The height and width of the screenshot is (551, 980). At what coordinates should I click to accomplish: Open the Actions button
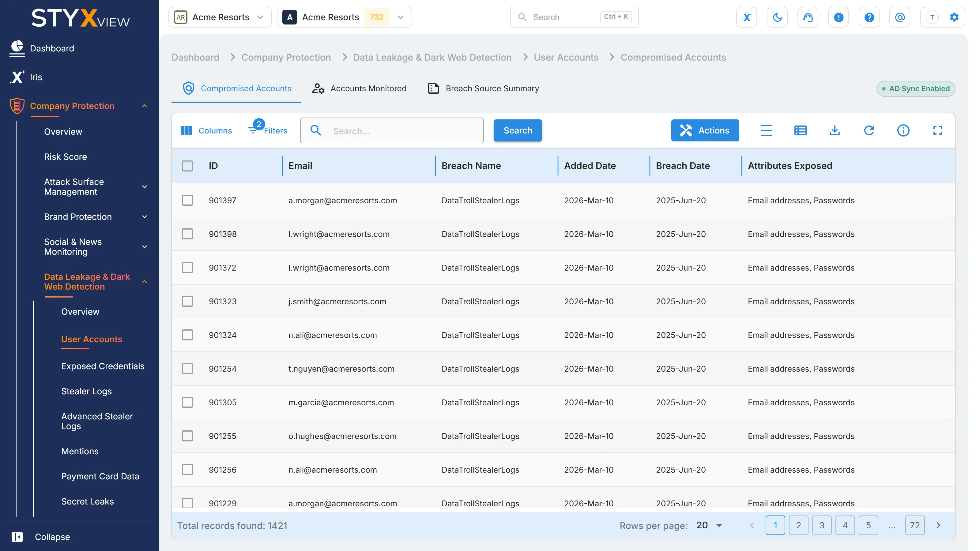tap(705, 130)
